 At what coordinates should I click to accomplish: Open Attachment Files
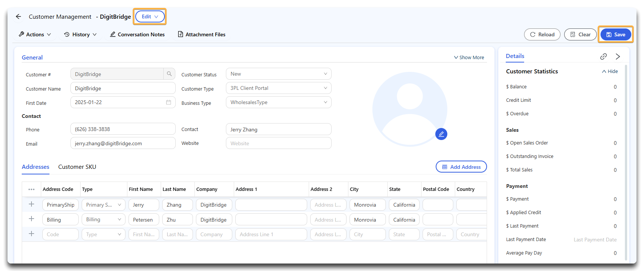coord(202,34)
